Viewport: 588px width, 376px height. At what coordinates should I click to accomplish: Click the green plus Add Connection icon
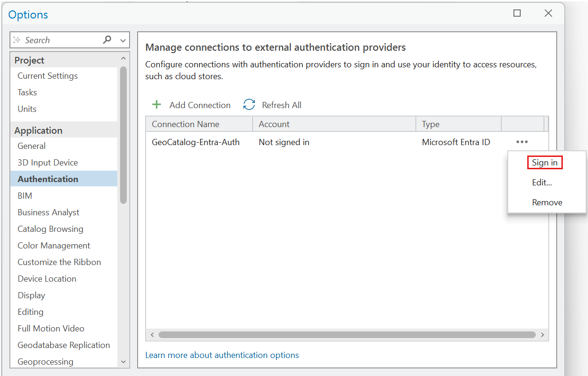pos(157,105)
